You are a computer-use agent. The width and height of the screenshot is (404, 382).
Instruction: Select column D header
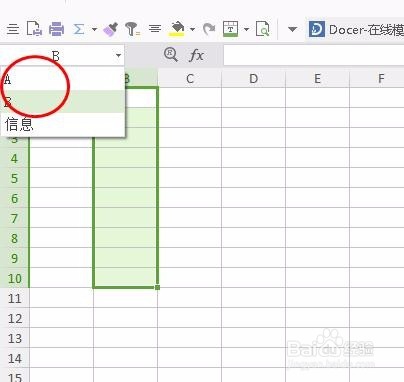coord(254,79)
